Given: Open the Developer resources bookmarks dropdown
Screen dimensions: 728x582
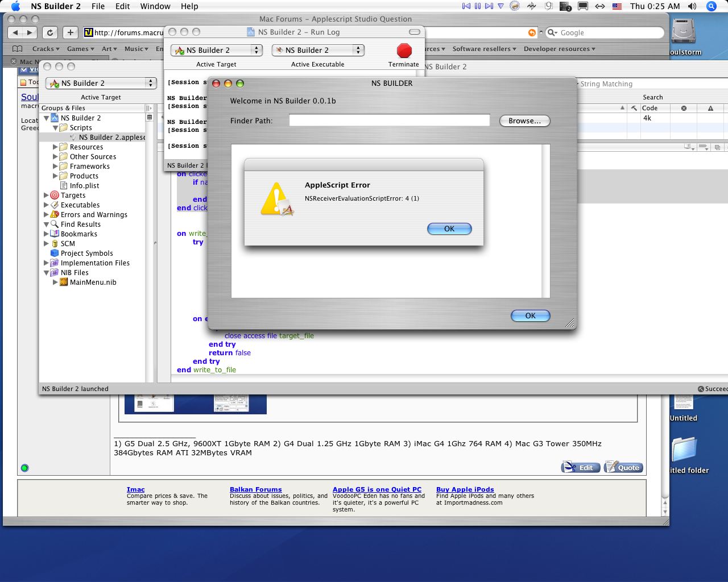Looking at the screenshot, I should 560,49.
